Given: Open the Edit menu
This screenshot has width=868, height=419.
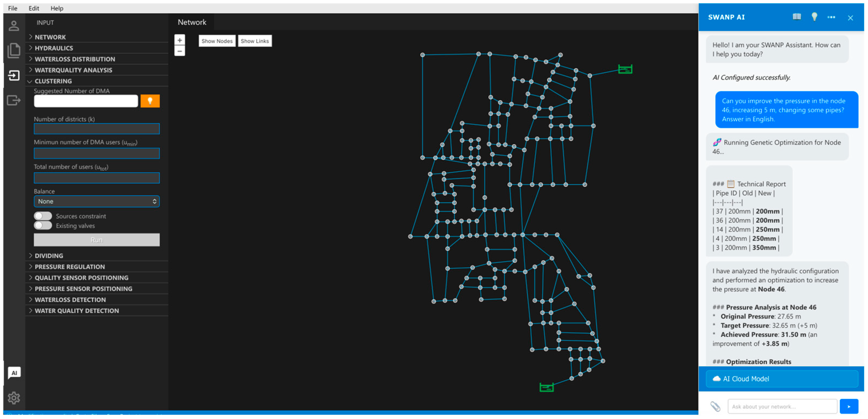Looking at the screenshot, I should [34, 8].
